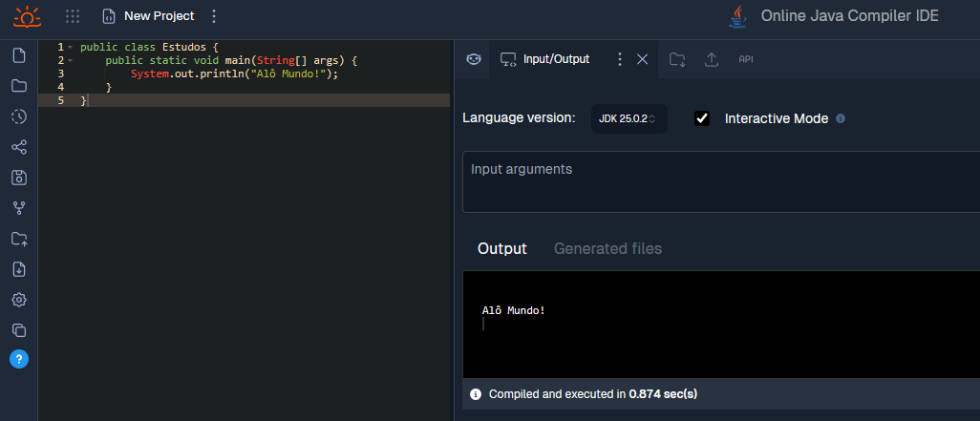Click the folder upload icon in sidebar
980x421 pixels.
(x=19, y=239)
